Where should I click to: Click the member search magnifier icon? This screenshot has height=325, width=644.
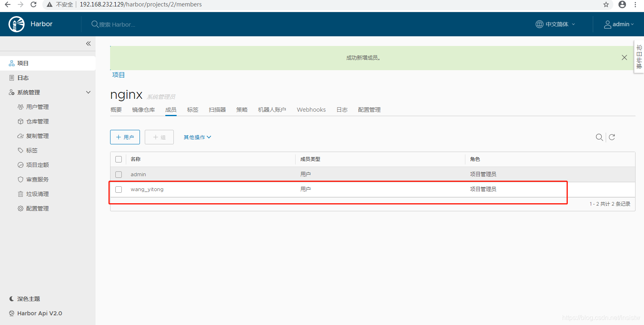coord(599,137)
